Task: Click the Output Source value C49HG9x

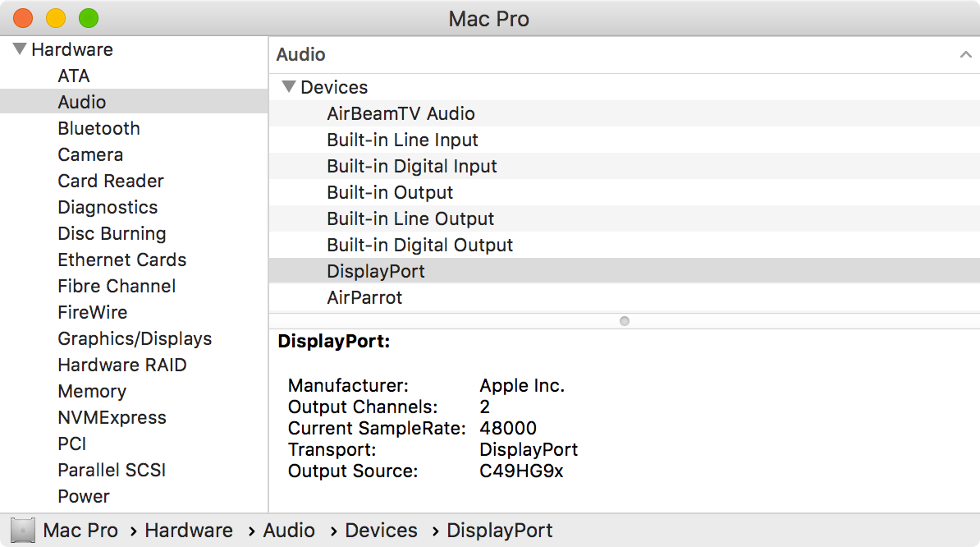Action: [x=521, y=471]
